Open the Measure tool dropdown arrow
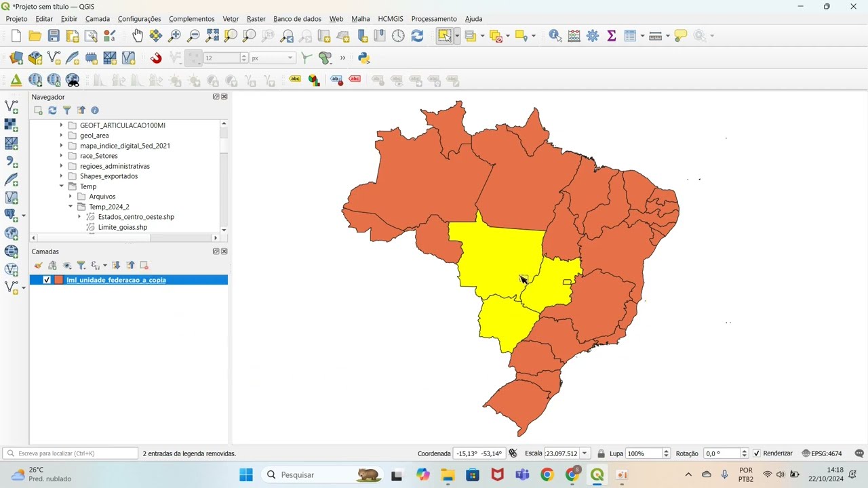Viewport: 868px width, 488px height. point(668,36)
